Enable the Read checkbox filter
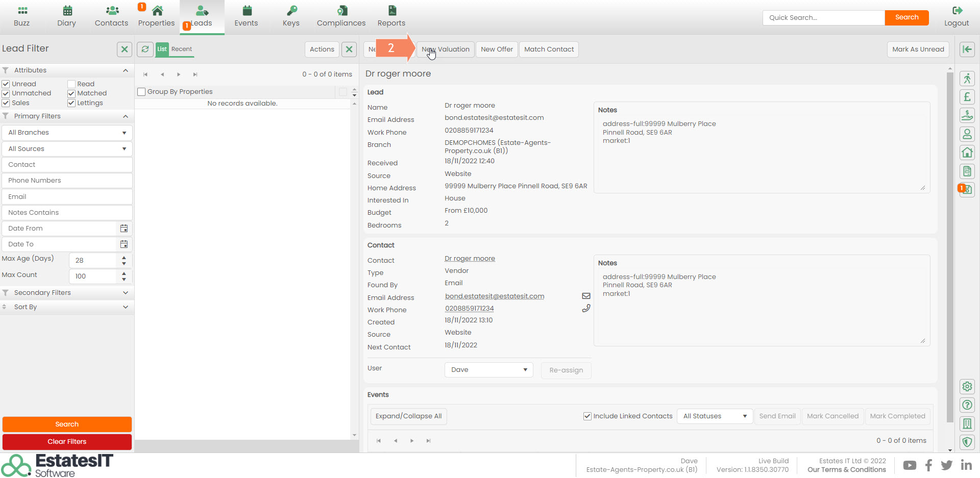 (71, 84)
